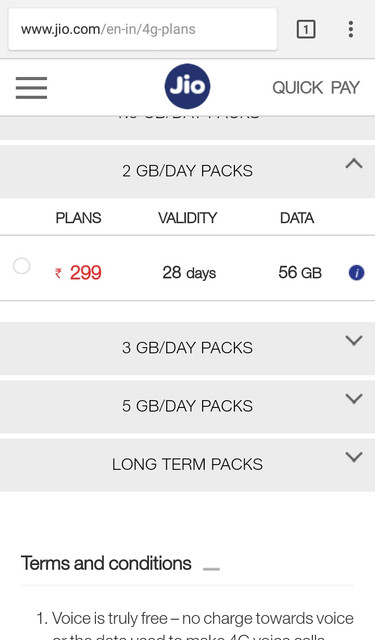Tap the LONG TERM PACKS header text

(x=187, y=464)
